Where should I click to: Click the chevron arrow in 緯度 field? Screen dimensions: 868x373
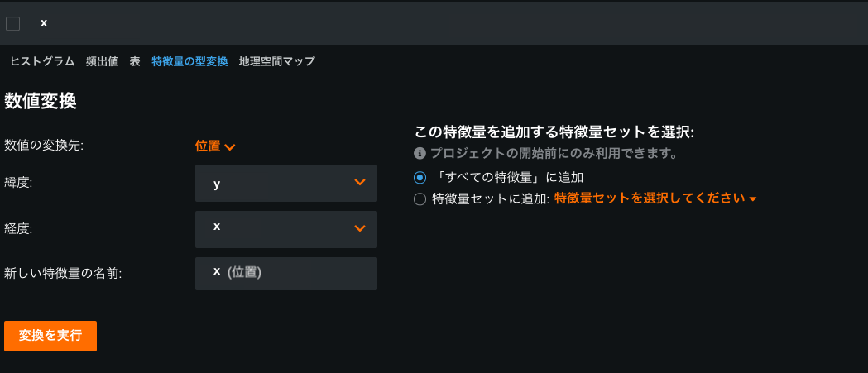[x=360, y=183]
